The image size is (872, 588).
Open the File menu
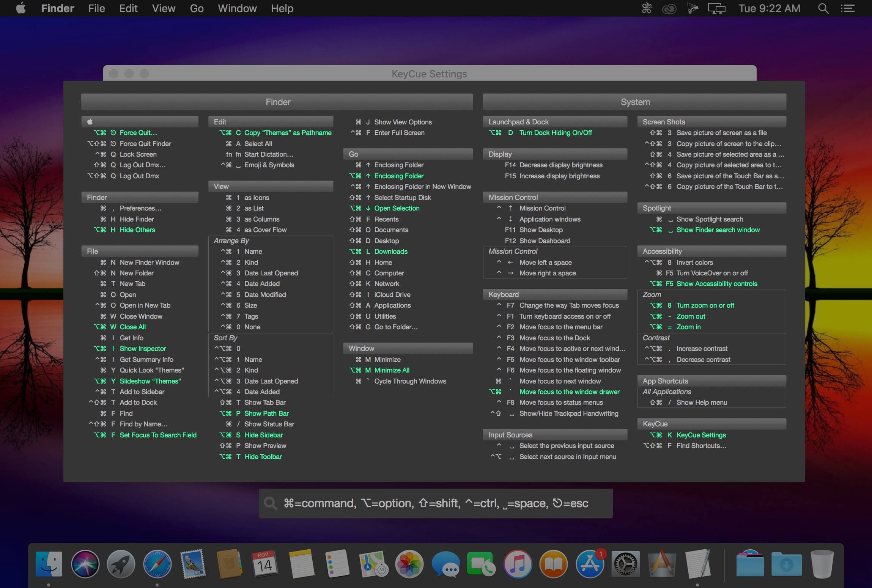(x=96, y=8)
